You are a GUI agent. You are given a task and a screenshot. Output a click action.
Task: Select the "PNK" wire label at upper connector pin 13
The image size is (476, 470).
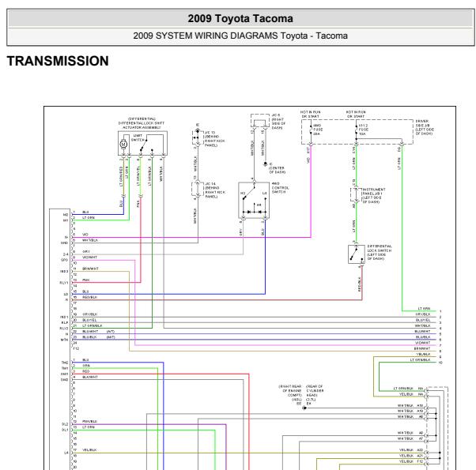click(x=86, y=280)
